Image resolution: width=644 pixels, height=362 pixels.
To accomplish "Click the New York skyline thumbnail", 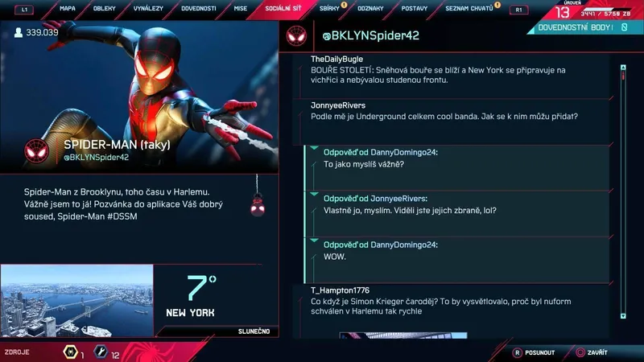I will point(76,301).
